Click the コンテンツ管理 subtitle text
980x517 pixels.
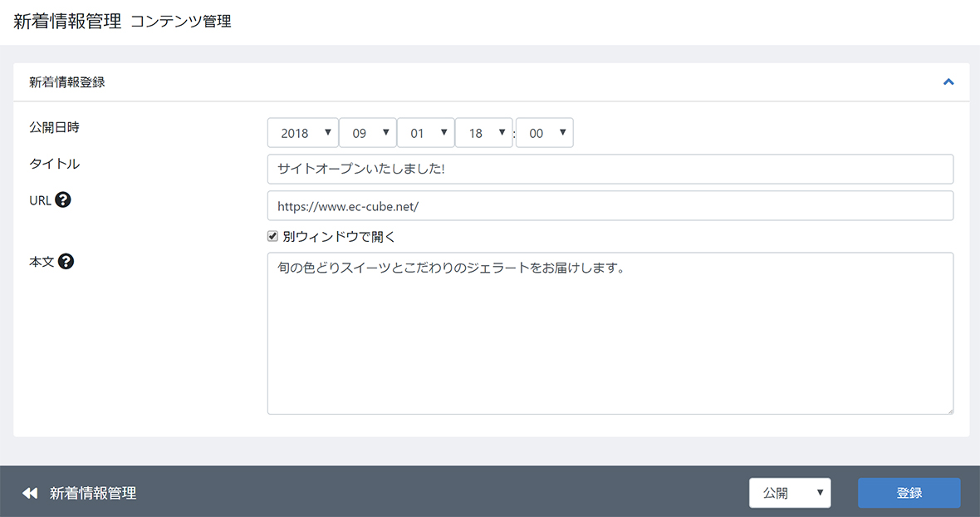181,22
